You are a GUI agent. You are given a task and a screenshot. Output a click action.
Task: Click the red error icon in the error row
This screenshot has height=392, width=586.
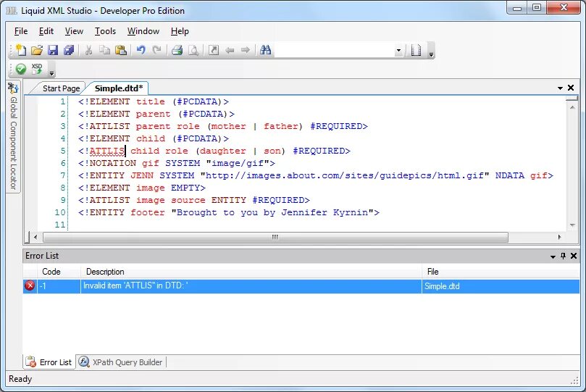[x=30, y=286]
